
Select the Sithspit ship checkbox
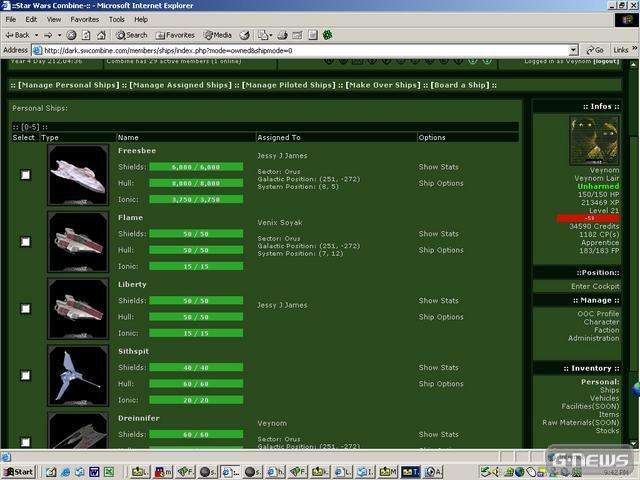[x=25, y=376]
